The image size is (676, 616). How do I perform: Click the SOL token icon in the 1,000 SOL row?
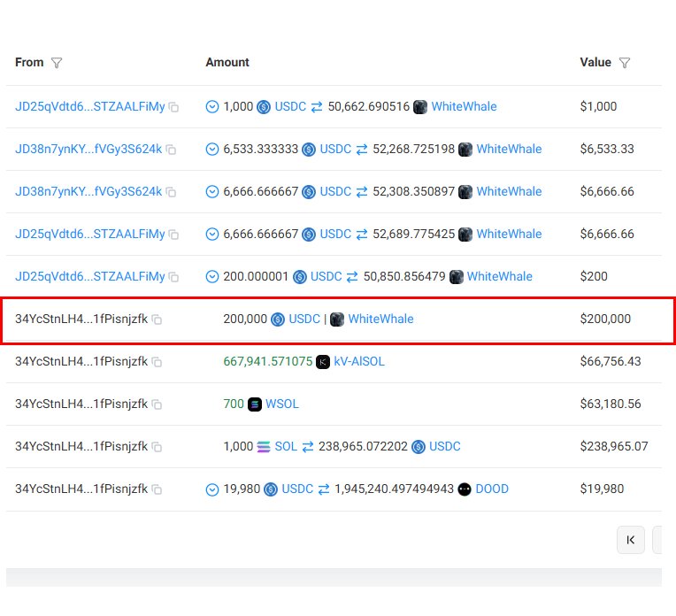coord(264,447)
